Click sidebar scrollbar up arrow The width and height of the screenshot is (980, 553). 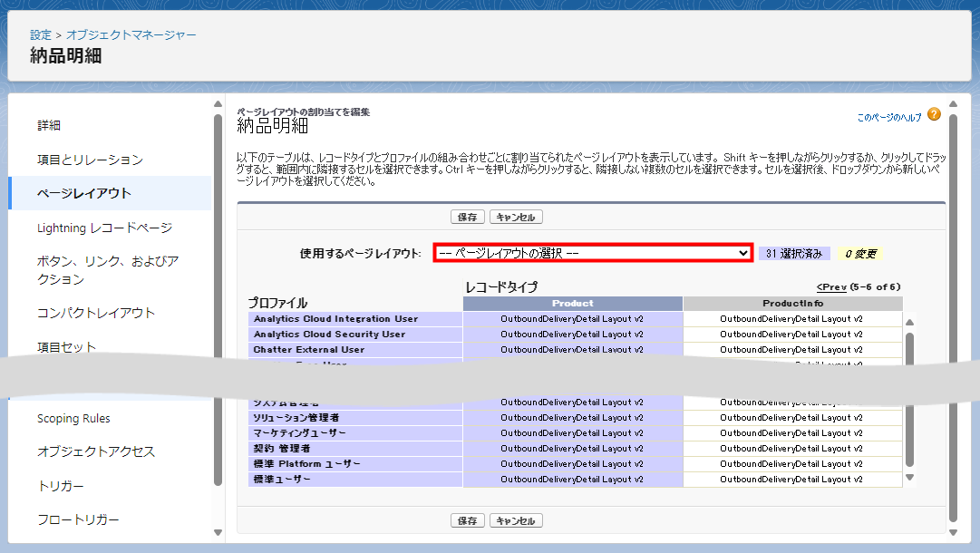pos(218,102)
